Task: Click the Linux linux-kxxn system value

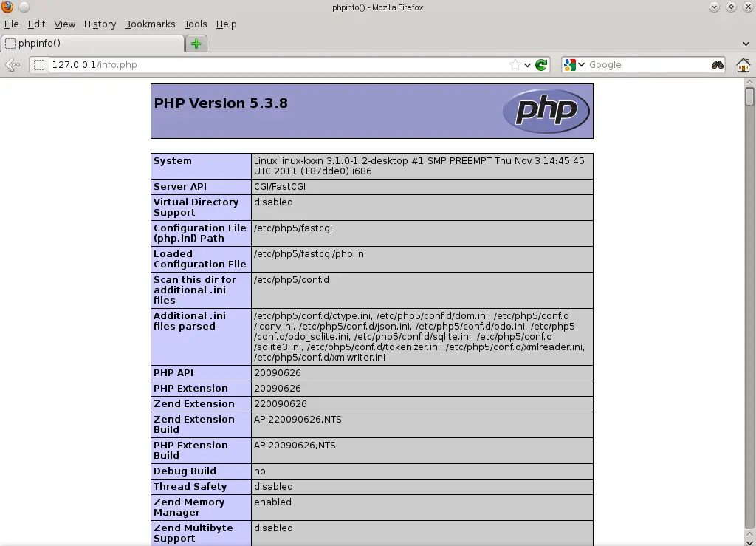Action: coord(419,166)
